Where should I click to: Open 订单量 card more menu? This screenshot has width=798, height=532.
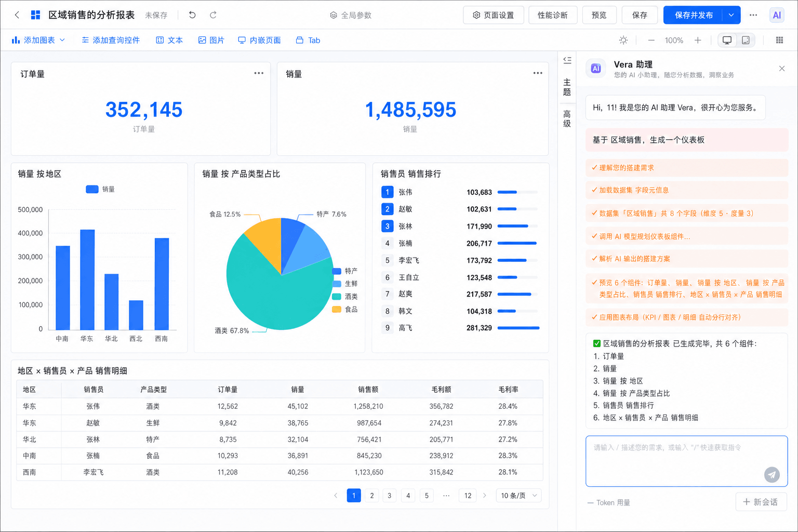(259, 73)
